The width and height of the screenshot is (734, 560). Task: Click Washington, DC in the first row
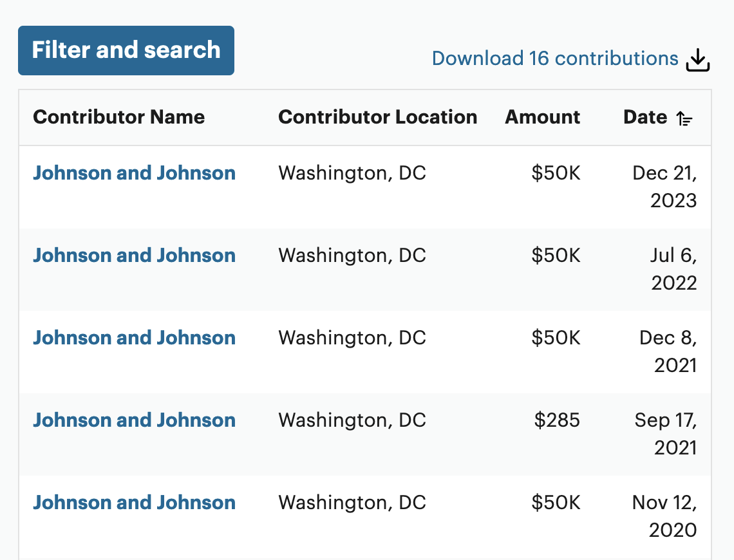352,173
